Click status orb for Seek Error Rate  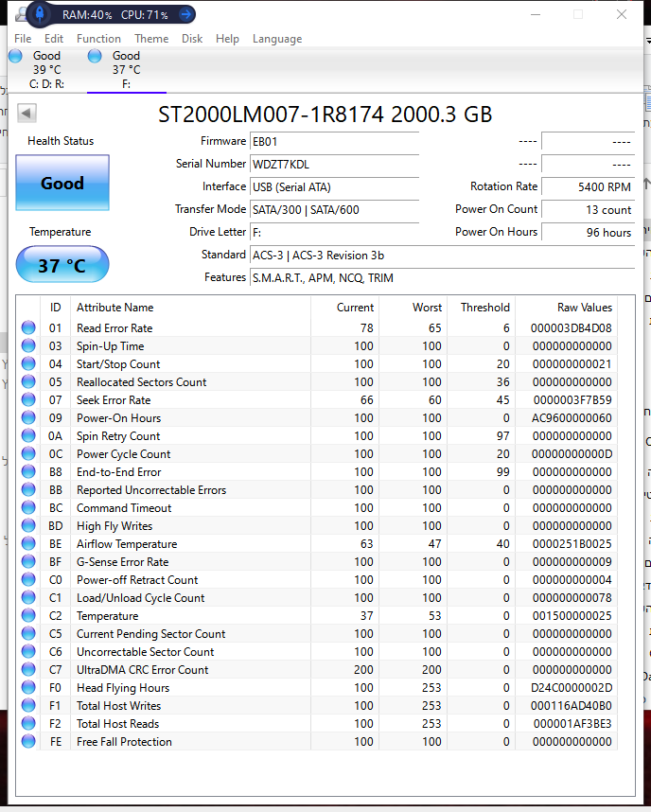28,399
